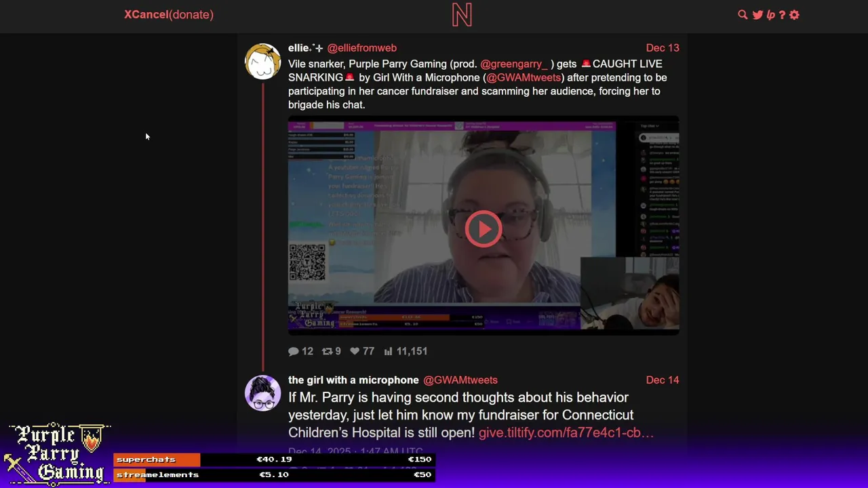The width and height of the screenshot is (868, 488).
Task: Go home via the red N logo
Action: tap(462, 14)
